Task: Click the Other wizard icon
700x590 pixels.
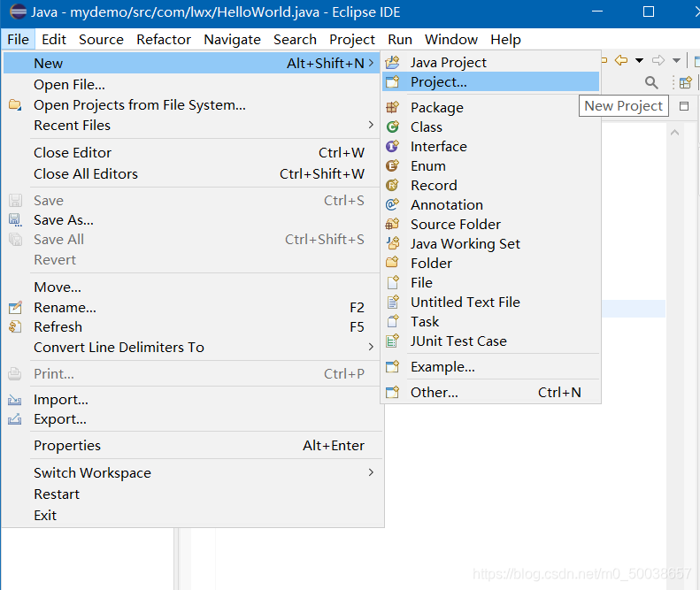Action: 392,392
